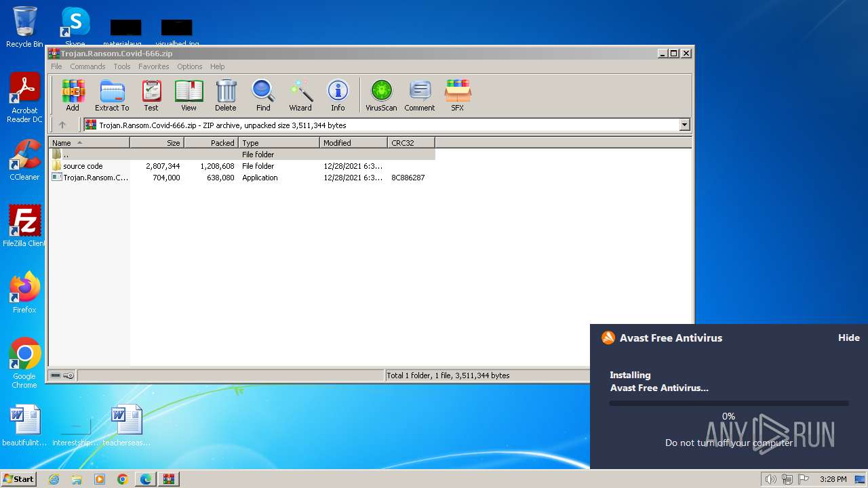Click the Avast logo in popup
The height and width of the screenshot is (488, 868).
pos(608,338)
